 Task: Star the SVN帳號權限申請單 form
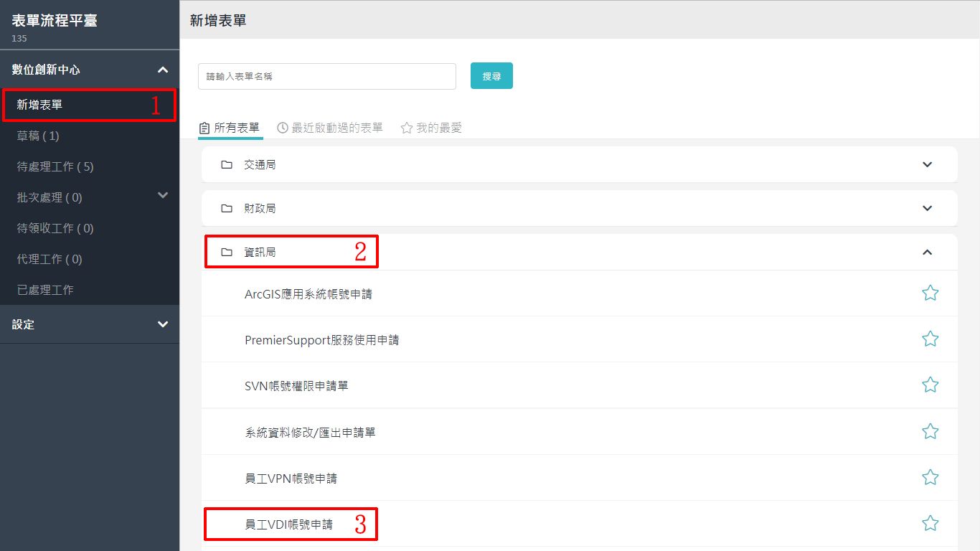(x=930, y=385)
